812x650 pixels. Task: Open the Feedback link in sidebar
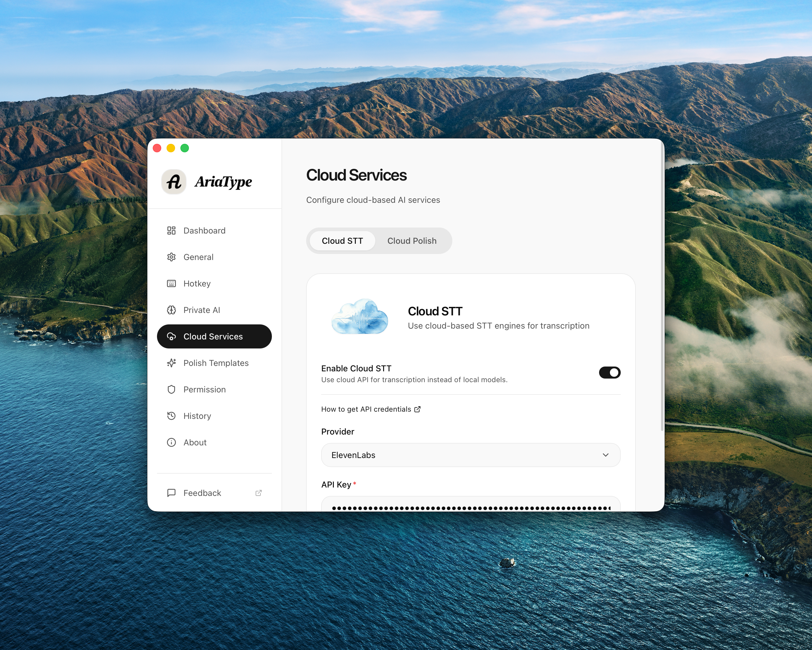pyautogui.click(x=202, y=493)
